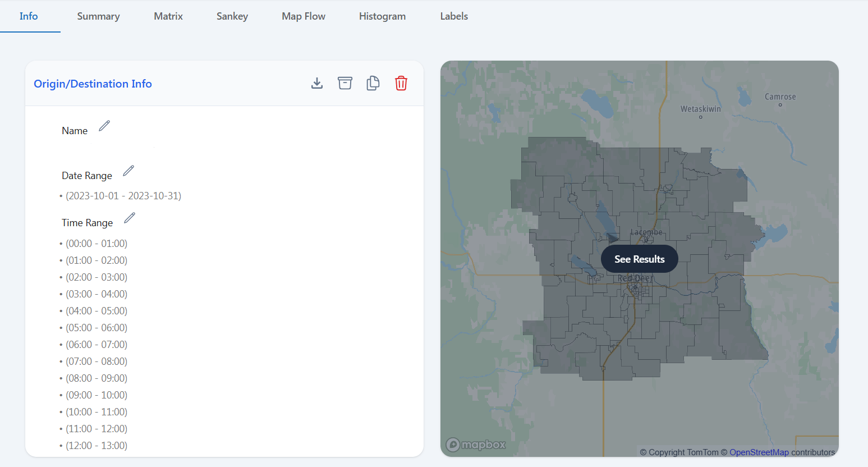The width and height of the screenshot is (868, 467).
Task: Open the Matrix tab
Action: [168, 16]
